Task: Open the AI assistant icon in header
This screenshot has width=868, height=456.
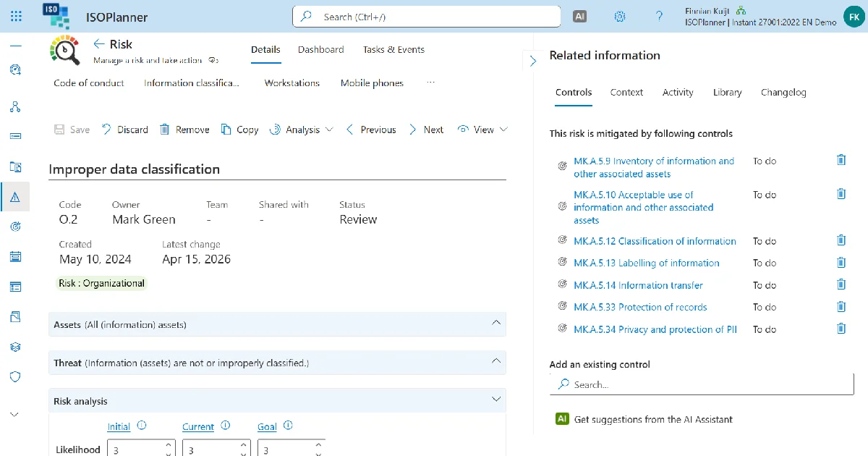Action: point(579,16)
